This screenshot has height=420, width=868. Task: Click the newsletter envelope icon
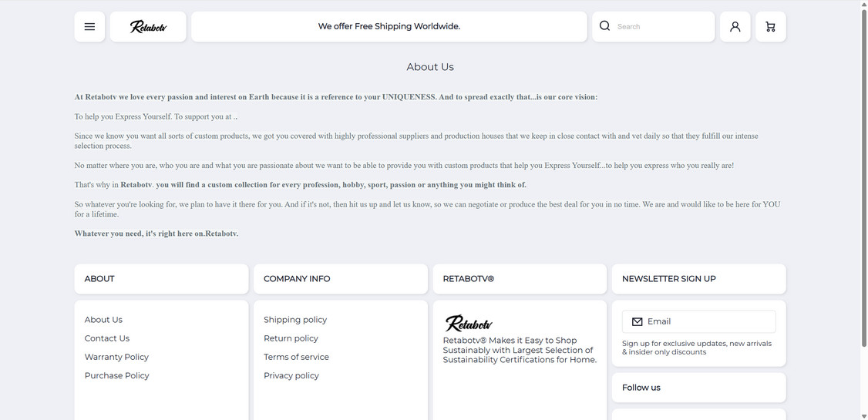[638, 322]
